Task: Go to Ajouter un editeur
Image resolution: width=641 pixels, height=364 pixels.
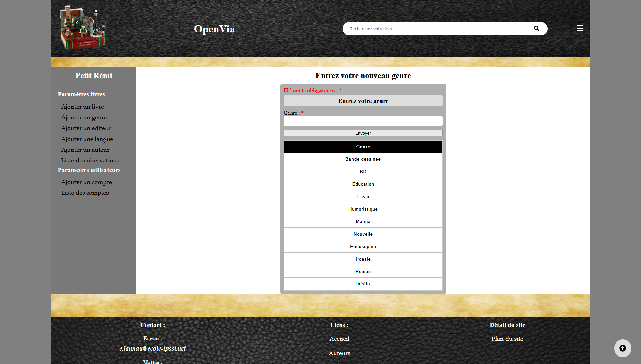Action: (86, 128)
